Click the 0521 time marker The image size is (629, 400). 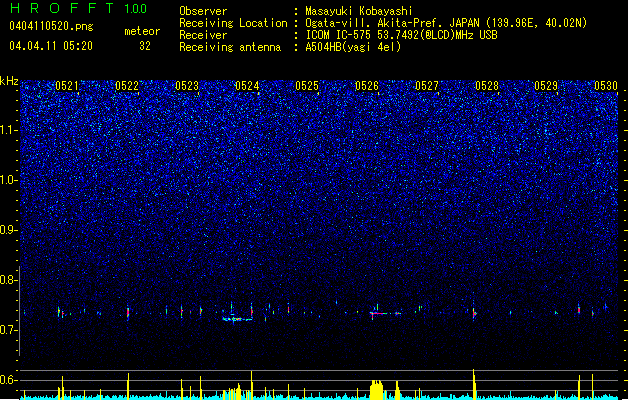pyautogui.click(x=67, y=86)
